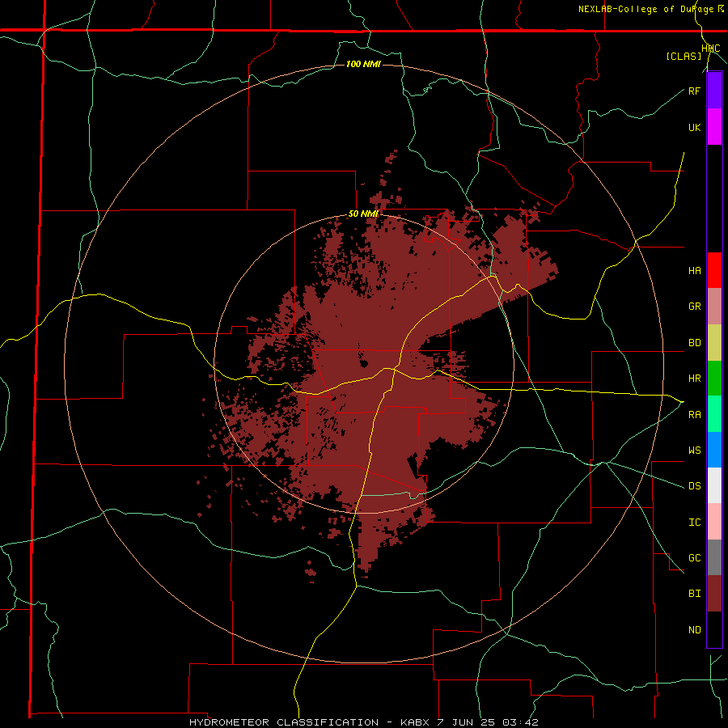Click the IC legend label
Viewport: 728px width, 728px height.
click(694, 523)
